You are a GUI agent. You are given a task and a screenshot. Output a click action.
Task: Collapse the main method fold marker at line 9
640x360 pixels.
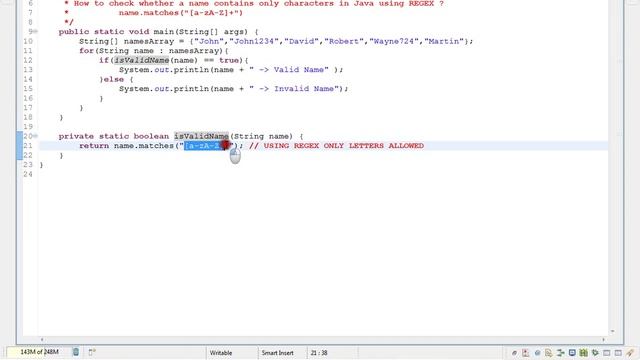pyautogui.click(x=36, y=31)
